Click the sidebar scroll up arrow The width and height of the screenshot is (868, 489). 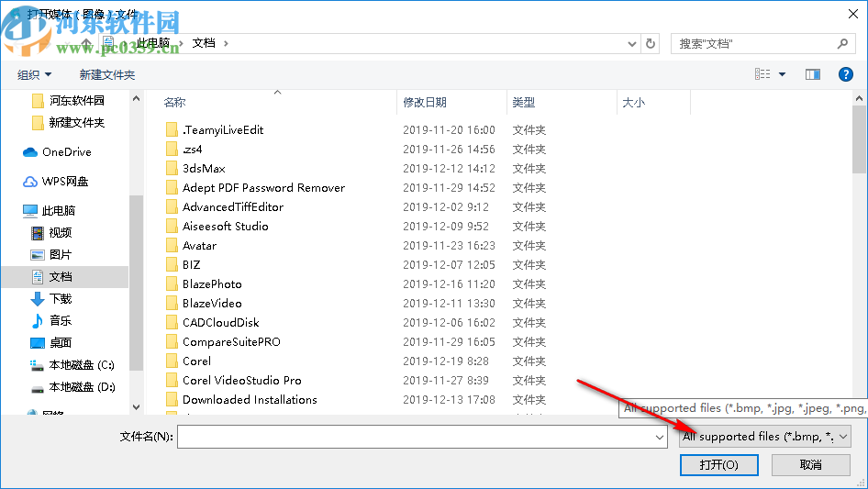click(136, 98)
